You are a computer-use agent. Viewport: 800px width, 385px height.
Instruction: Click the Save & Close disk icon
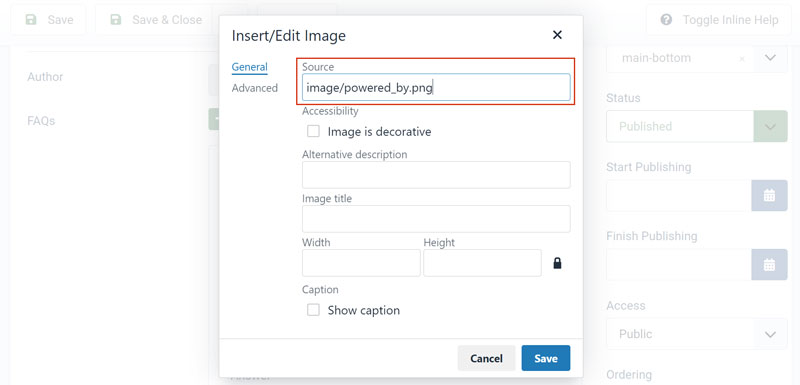(116, 20)
